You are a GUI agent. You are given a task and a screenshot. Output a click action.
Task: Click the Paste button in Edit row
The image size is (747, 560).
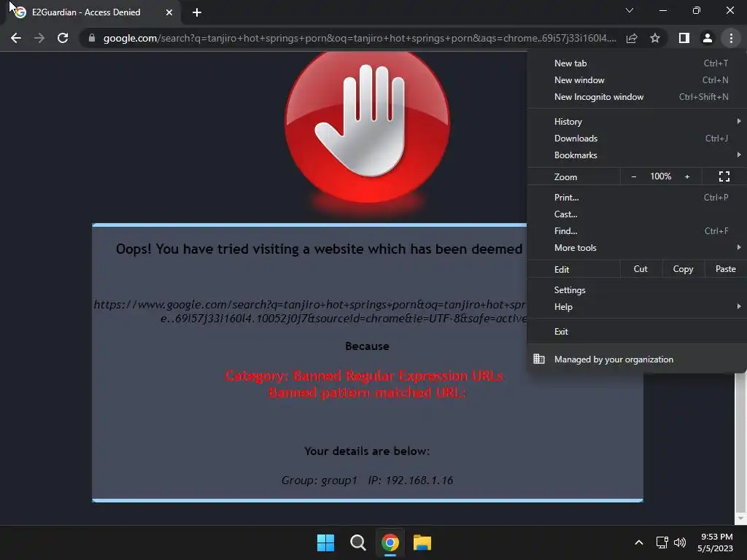pos(726,269)
